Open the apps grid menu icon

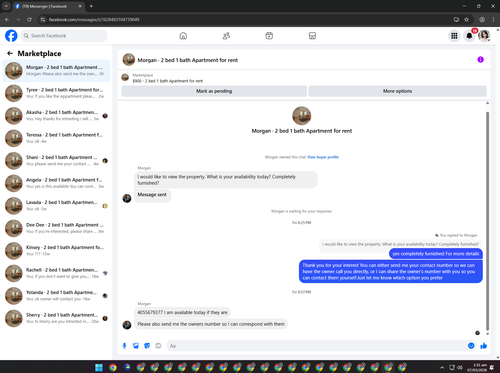tap(454, 36)
